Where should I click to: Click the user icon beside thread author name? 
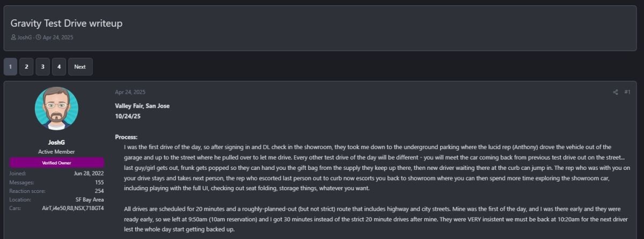tap(13, 38)
